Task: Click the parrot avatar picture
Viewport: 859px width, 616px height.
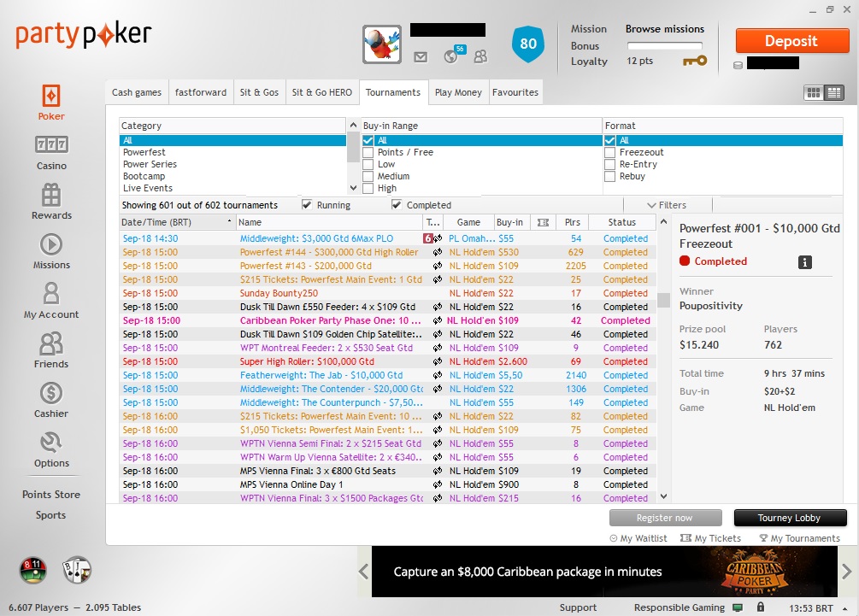Action: pos(382,44)
